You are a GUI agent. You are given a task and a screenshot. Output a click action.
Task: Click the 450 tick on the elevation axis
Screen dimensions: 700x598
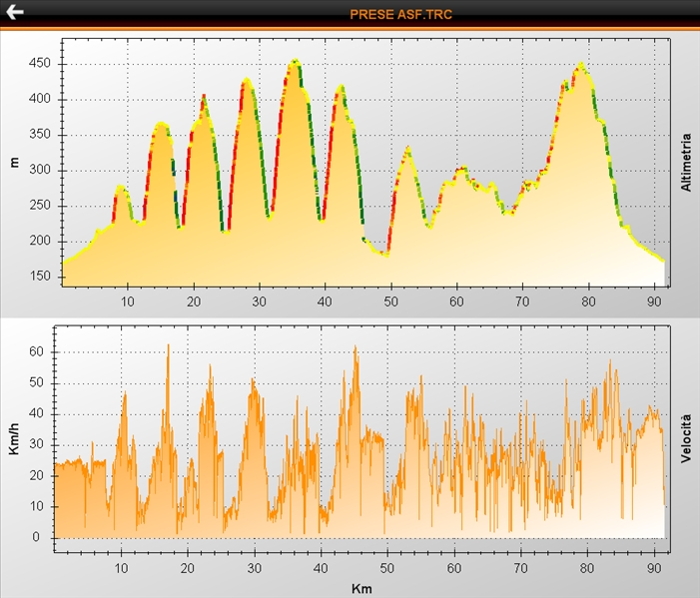tap(40, 63)
